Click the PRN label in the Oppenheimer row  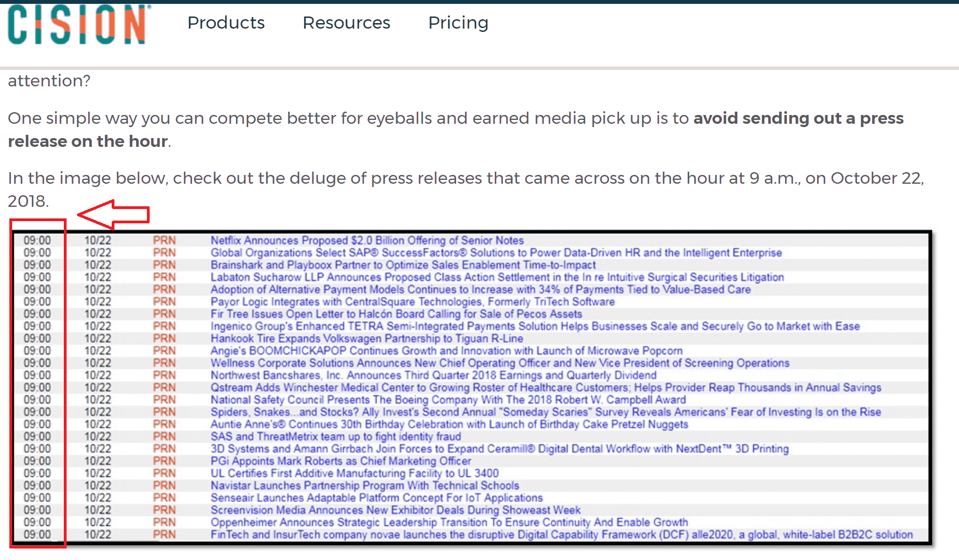tap(165, 522)
